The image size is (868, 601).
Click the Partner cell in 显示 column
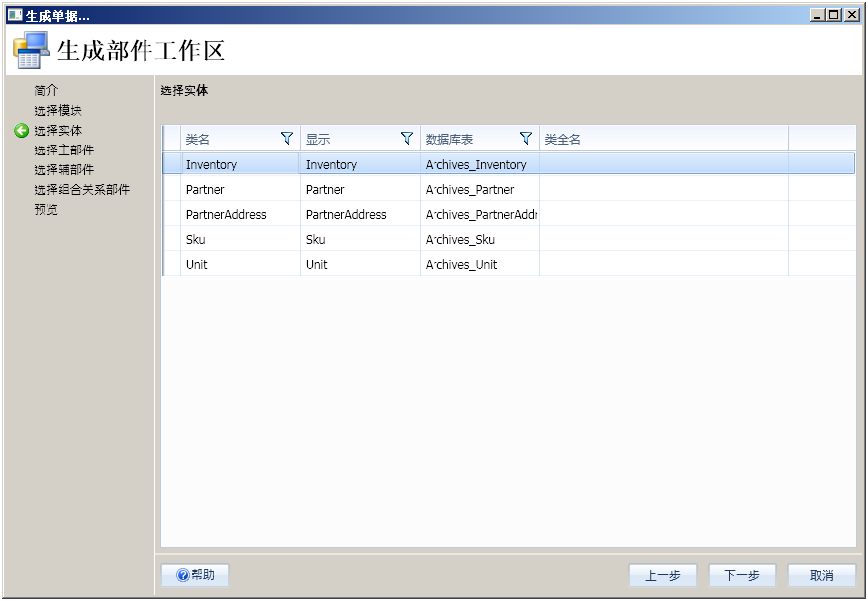(360, 189)
